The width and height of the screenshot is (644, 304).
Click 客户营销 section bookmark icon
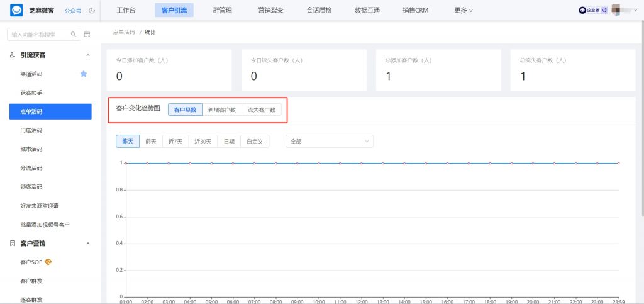[13, 244]
